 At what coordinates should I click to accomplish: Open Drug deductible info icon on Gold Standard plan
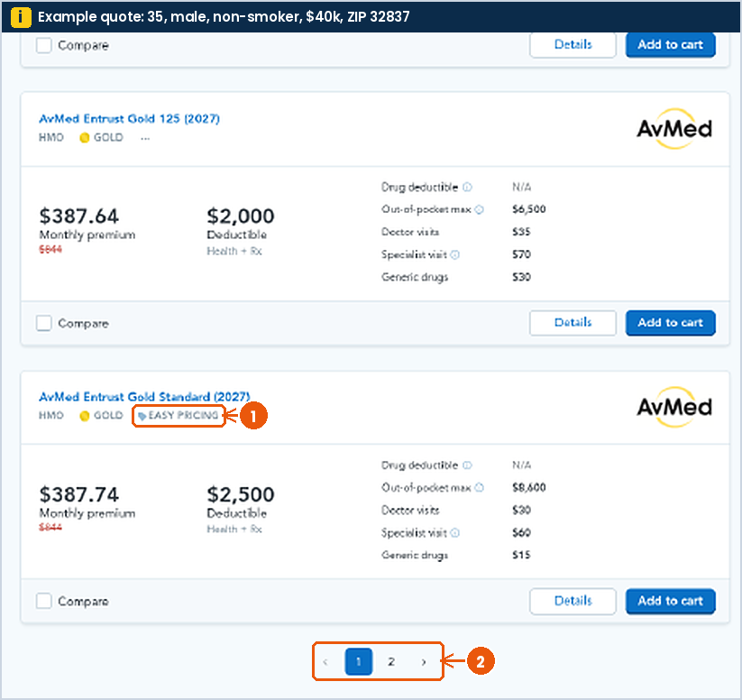pos(467,465)
